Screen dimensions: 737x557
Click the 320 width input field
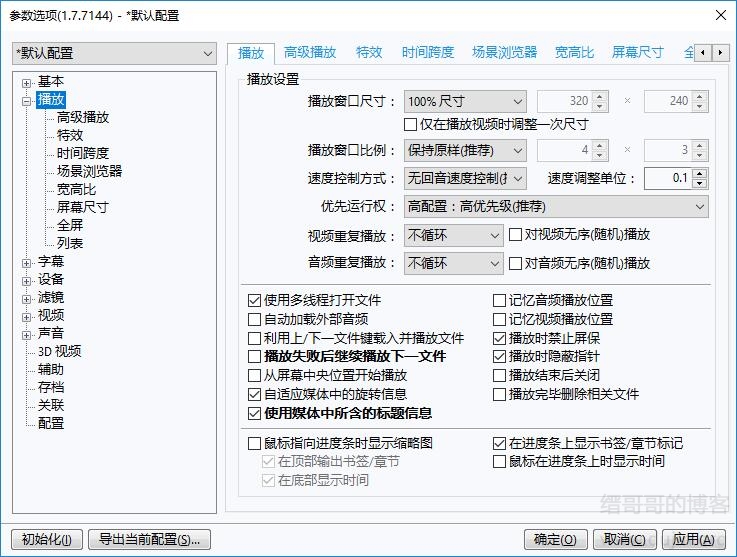565,101
